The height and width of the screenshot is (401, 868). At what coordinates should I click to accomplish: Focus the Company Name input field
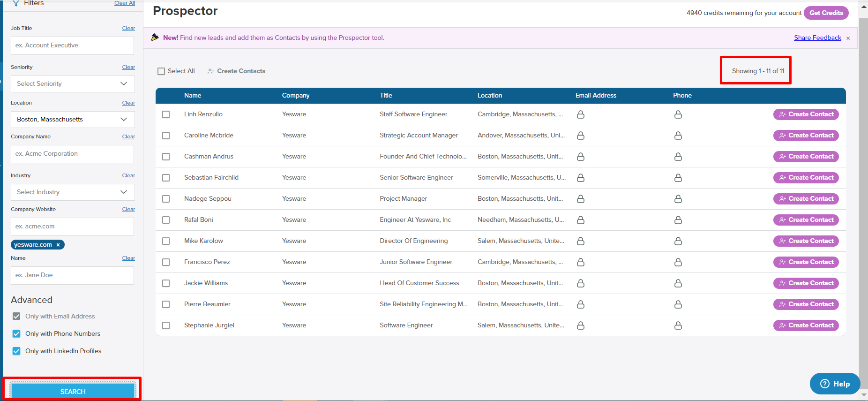point(72,154)
